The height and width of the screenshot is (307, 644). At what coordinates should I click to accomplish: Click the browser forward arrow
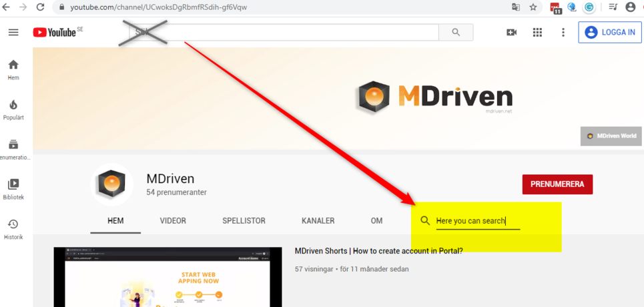click(23, 7)
